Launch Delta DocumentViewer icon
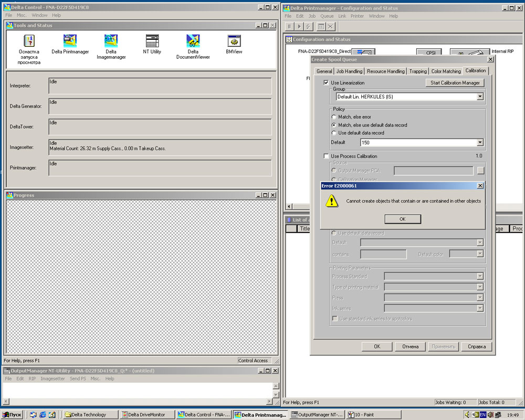The width and height of the screenshot is (525, 420). [x=193, y=41]
